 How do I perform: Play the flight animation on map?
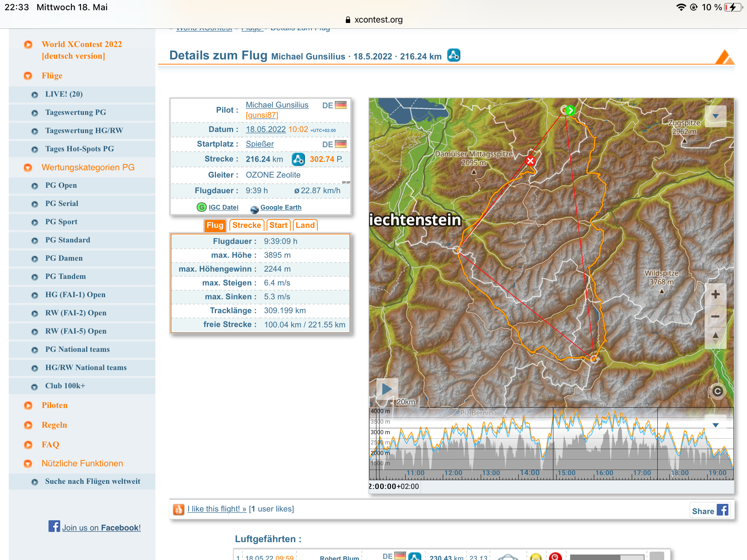click(387, 389)
